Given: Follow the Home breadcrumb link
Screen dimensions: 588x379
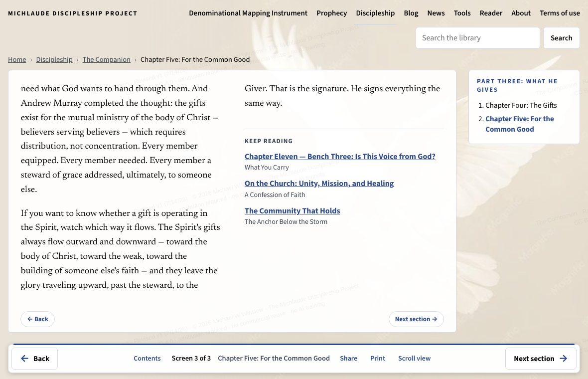Looking at the screenshot, I should [x=17, y=60].
